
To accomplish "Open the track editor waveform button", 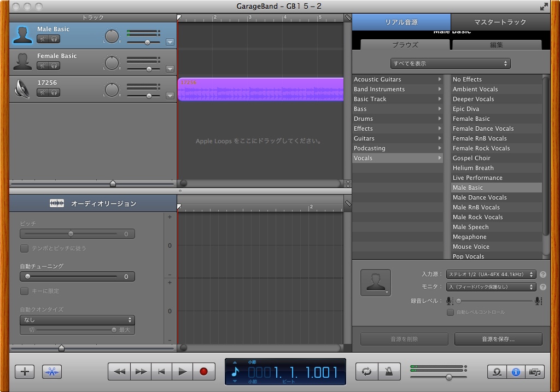I will coord(52,372).
